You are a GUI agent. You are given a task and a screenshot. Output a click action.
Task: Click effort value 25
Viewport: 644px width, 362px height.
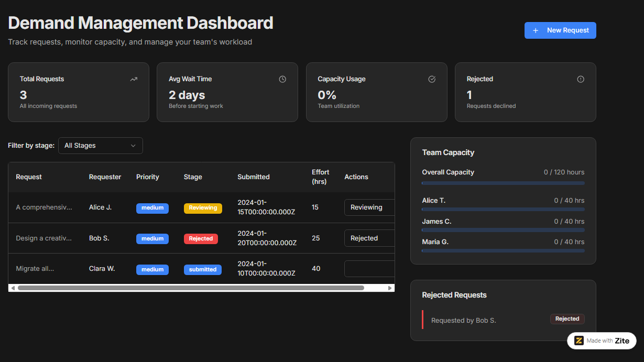[x=315, y=238]
